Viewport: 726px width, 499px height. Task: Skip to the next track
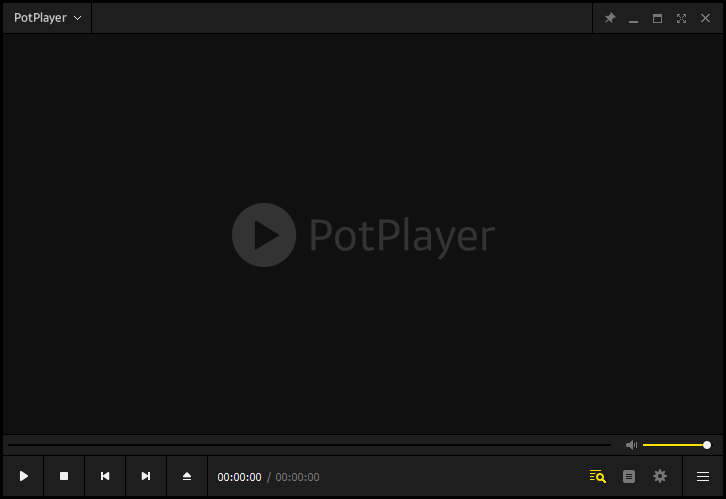[x=146, y=477]
